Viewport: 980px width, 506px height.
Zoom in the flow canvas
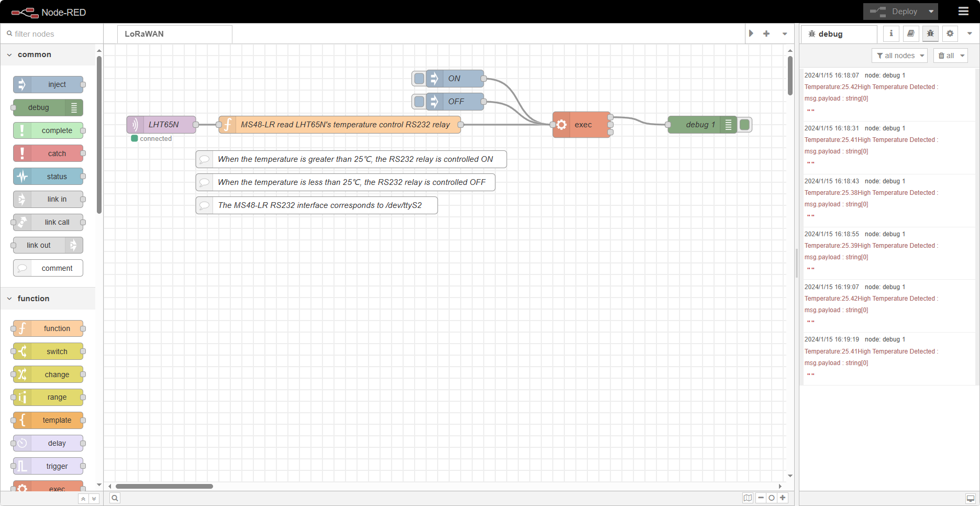tap(783, 498)
